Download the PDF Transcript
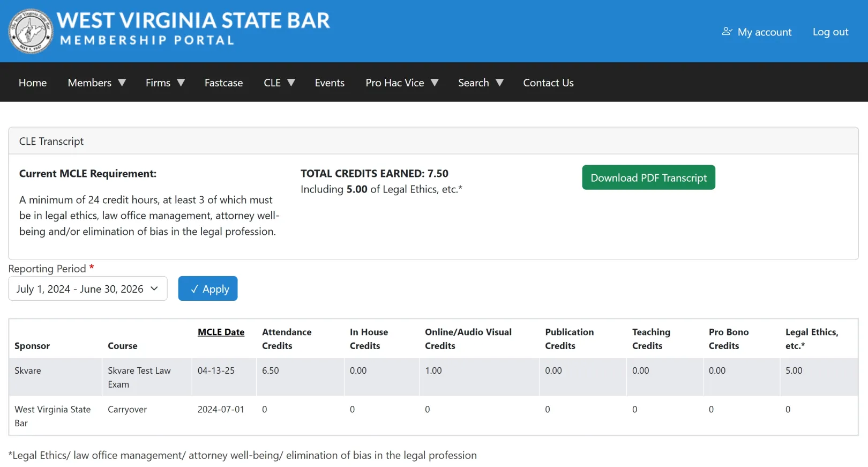Image resolution: width=868 pixels, height=467 pixels. (648, 177)
